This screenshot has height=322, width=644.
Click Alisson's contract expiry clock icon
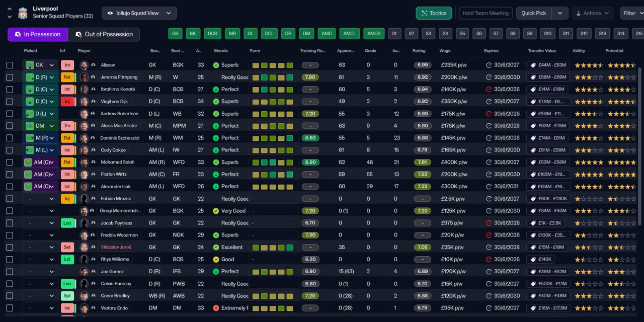coord(489,65)
